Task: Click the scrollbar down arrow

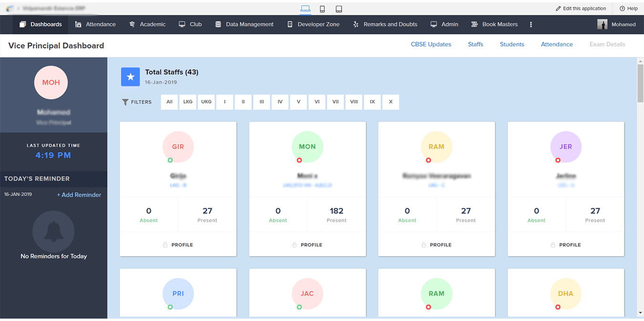Action: 640,313
